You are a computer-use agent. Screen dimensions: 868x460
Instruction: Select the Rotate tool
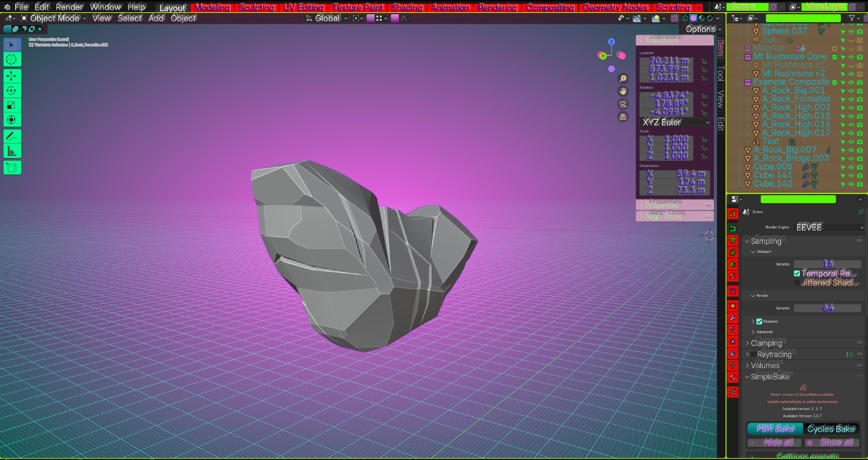(x=12, y=91)
